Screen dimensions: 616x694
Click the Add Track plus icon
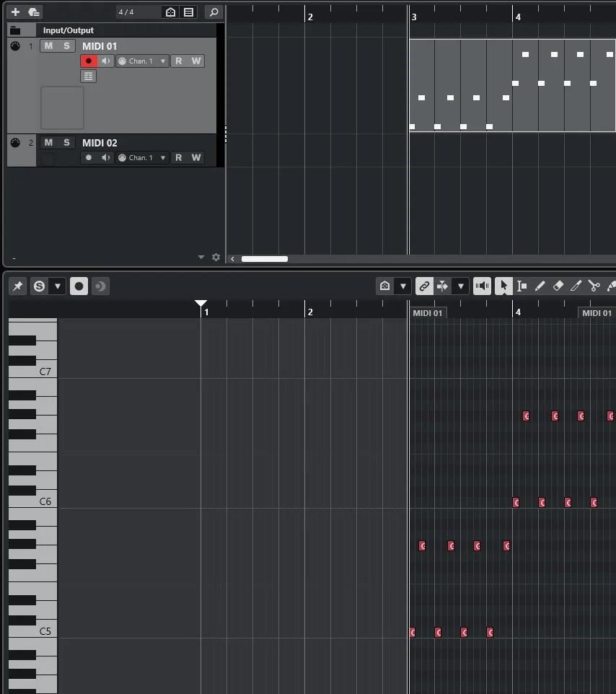click(15, 12)
